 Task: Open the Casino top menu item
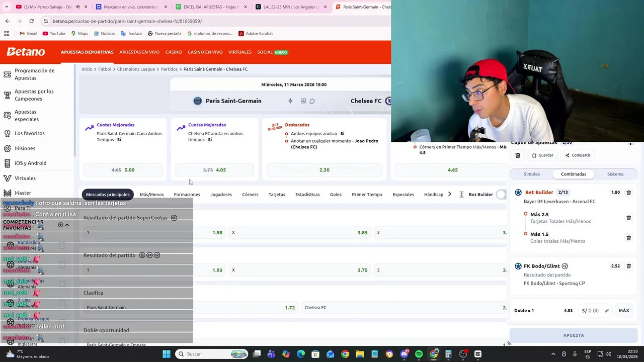point(174,52)
